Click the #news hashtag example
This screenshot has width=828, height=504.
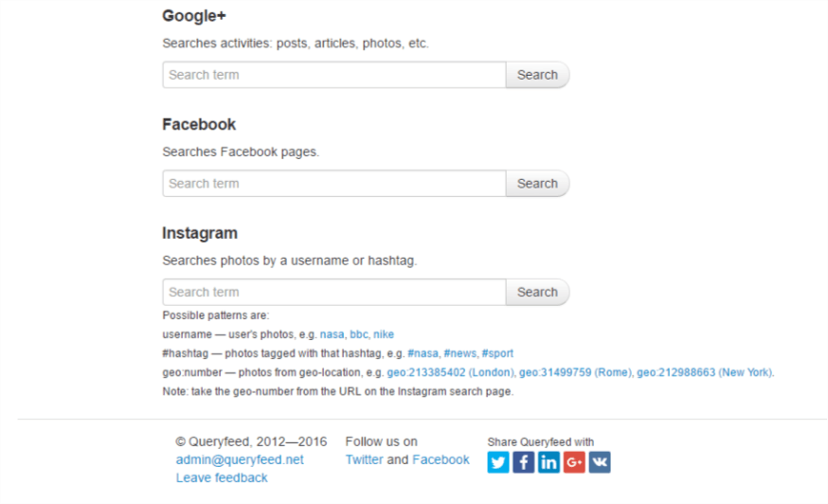coord(459,353)
